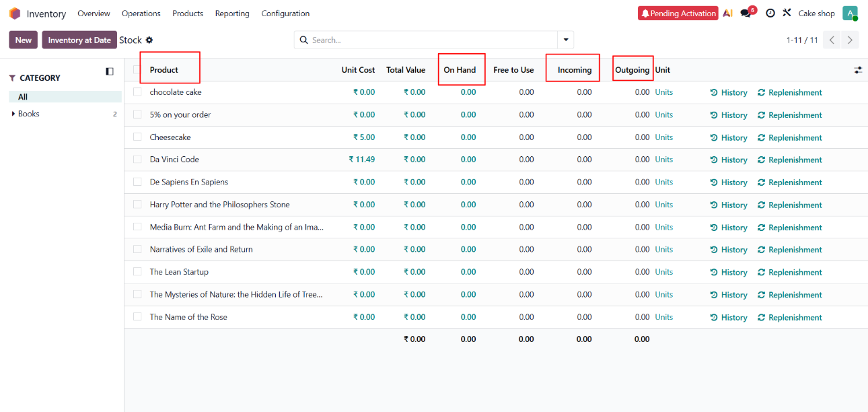Image resolution: width=868 pixels, height=412 pixels.
Task: Toggle the category side panel icon
Action: pyautogui.click(x=110, y=71)
